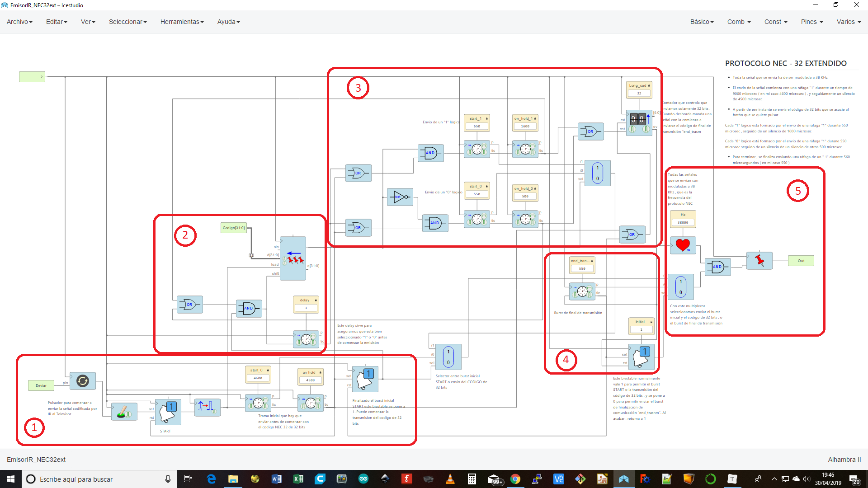The image size is (868, 488).
Task: Click the Enviar input pin label
Action: pyautogui.click(x=41, y=385)
